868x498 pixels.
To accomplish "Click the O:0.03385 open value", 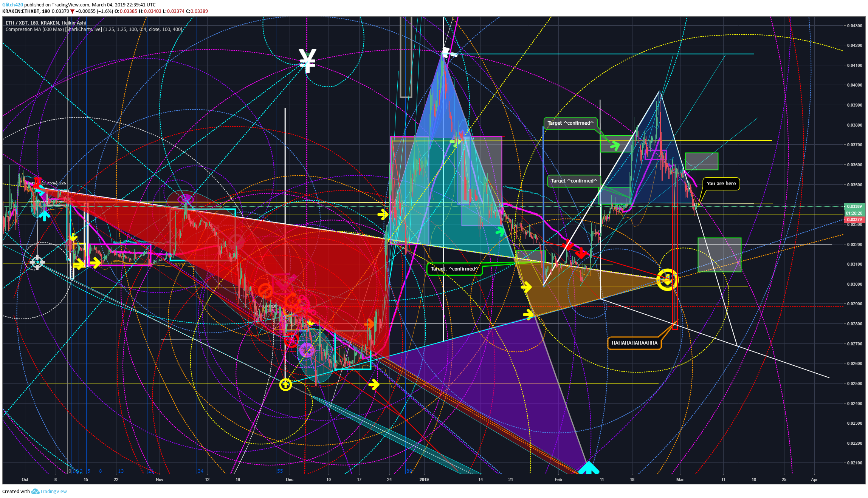I will 126,11.
